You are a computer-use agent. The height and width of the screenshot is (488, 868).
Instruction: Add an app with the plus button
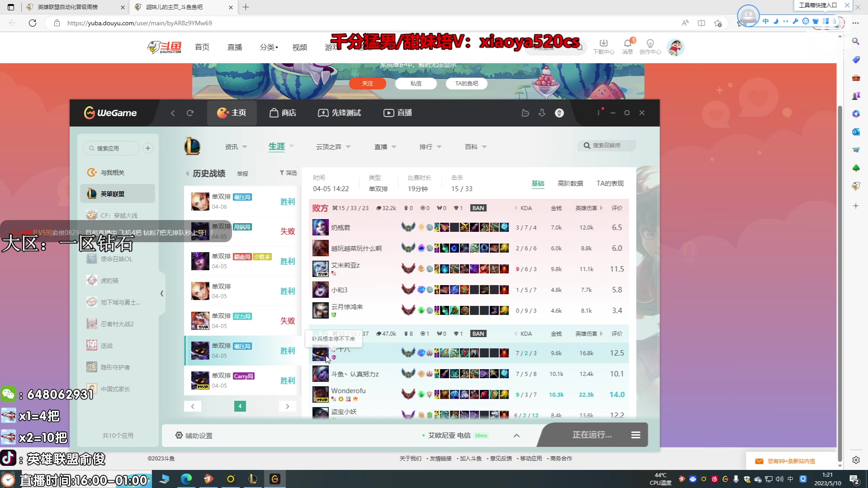148,148
